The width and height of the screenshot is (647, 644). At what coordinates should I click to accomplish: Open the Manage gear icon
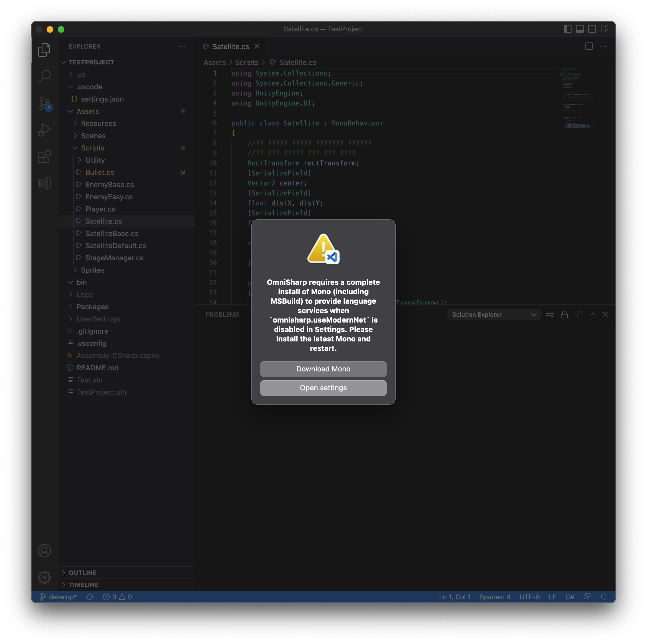point(44,577)
